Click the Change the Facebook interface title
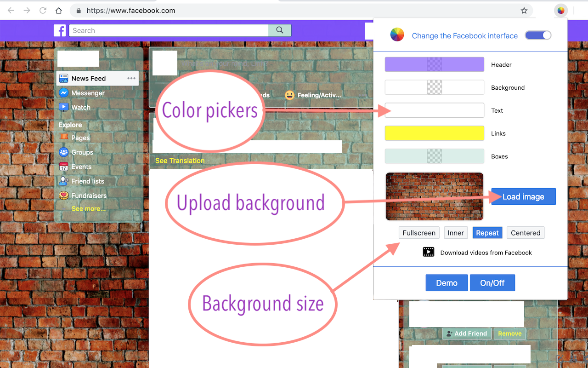The image size is (588, 368). [465, 35]
